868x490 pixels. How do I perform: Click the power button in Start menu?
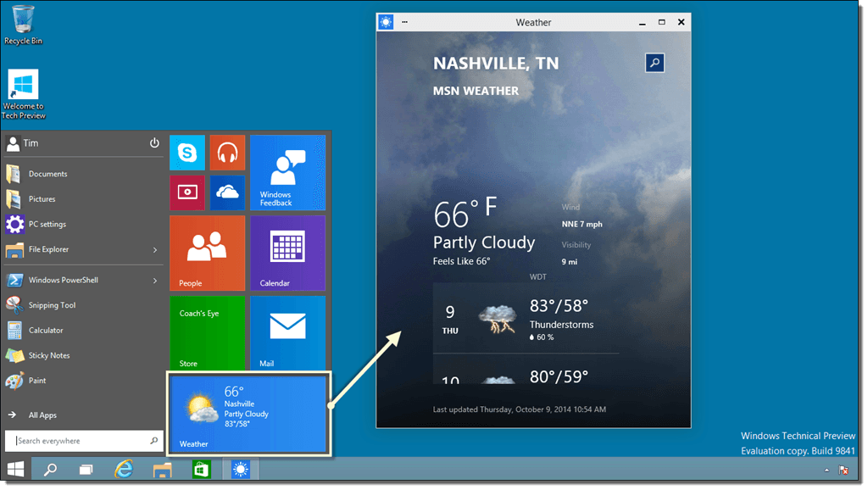tap(154, 143)
